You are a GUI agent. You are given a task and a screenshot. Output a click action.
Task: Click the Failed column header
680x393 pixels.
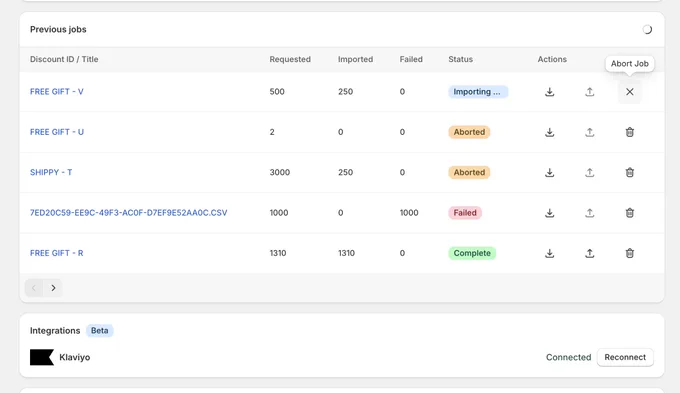coord(411,59)
